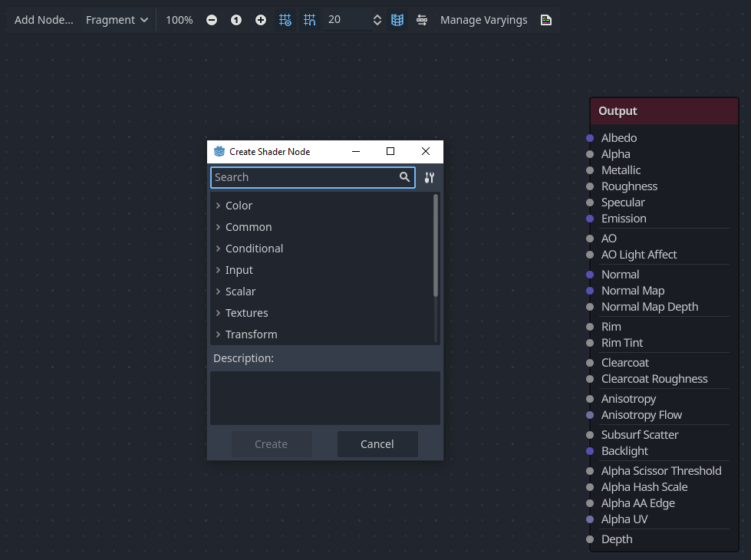Screen dimensions: 751x560
Task: Click the arrange nodes icon
Action: click(422, 20)
